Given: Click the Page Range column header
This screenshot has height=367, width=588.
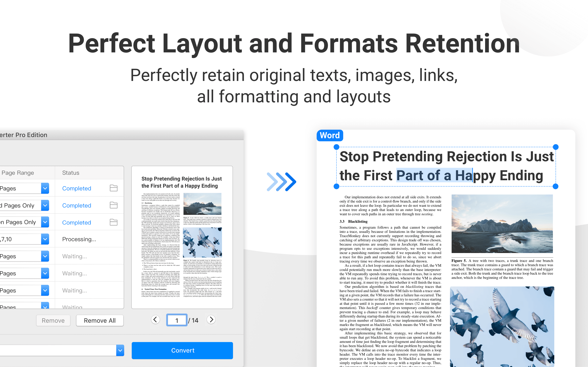Looking at the screenshot, I should (18, 173).
